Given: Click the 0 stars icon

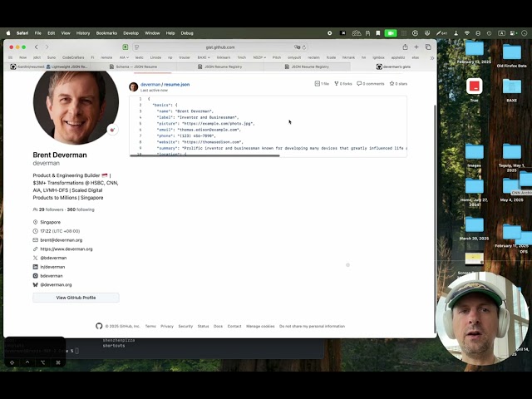Looking at the screenshot, I should (x=398, y=83).
